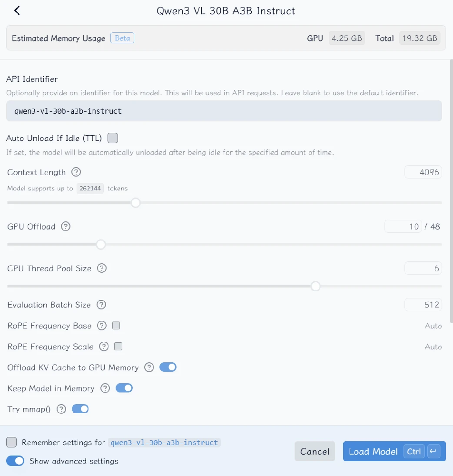Open help for Offload KV Cache
This screenshot has width=453, height=476.
(149, 367)
